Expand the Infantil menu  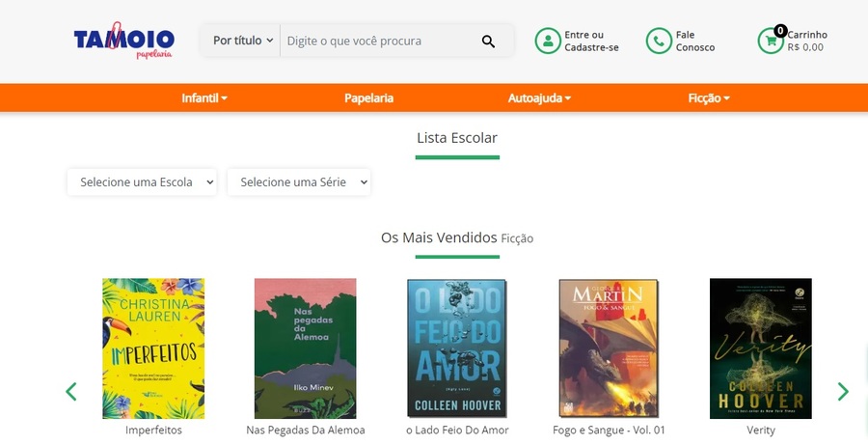[204, 98]
